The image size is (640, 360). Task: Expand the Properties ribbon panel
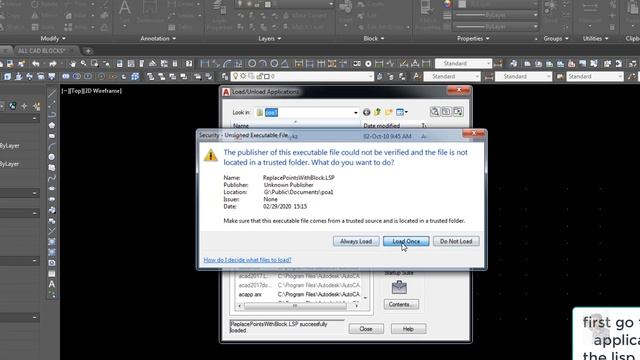(x=473, y=38)
